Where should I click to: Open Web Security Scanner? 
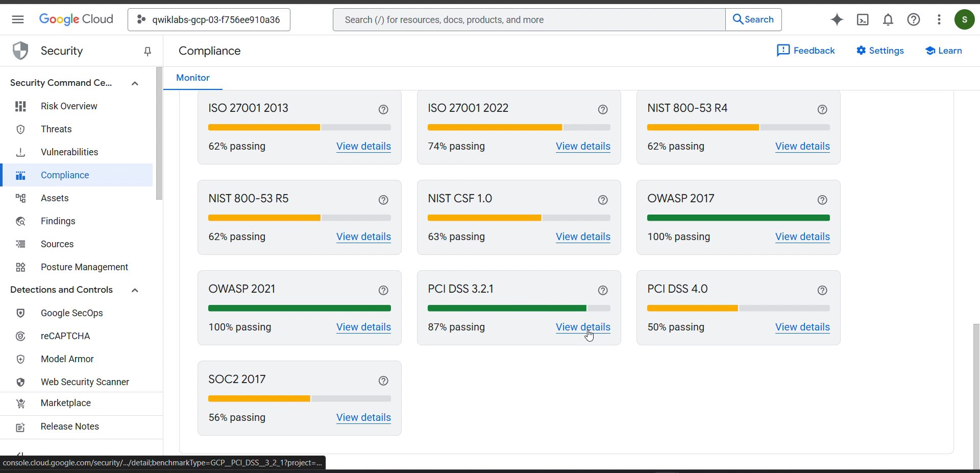tap(77, 382)
